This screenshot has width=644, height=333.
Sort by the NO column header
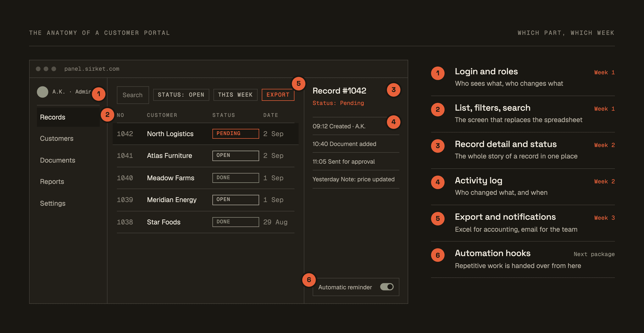pos(120,115)
